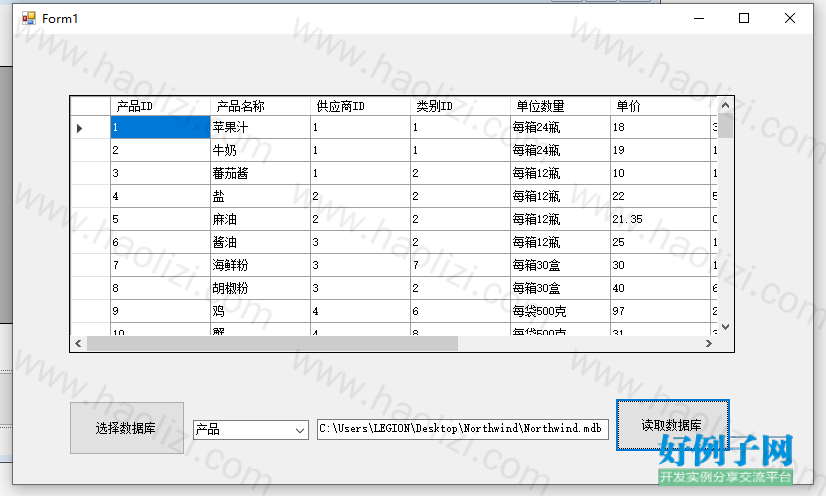The image size is (826, 496).
Task: Sort by the 供应商ID column header
Action: (x=360, y=106)
